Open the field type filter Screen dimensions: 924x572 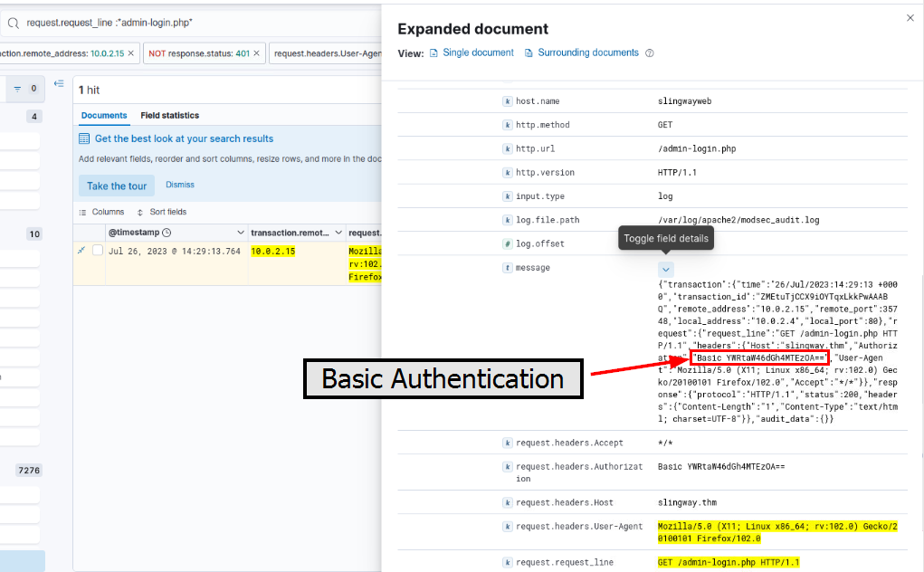tap(18, 89)
